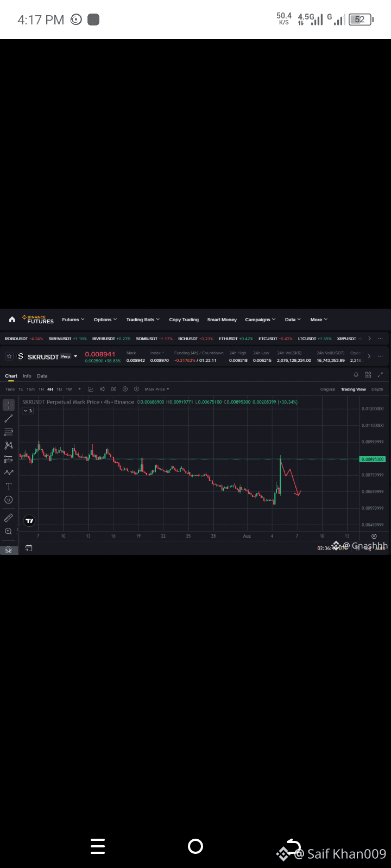This screenshot has height=868, width=391.
Task: Expand chart to fullscreen
Action: pos(380,375)
